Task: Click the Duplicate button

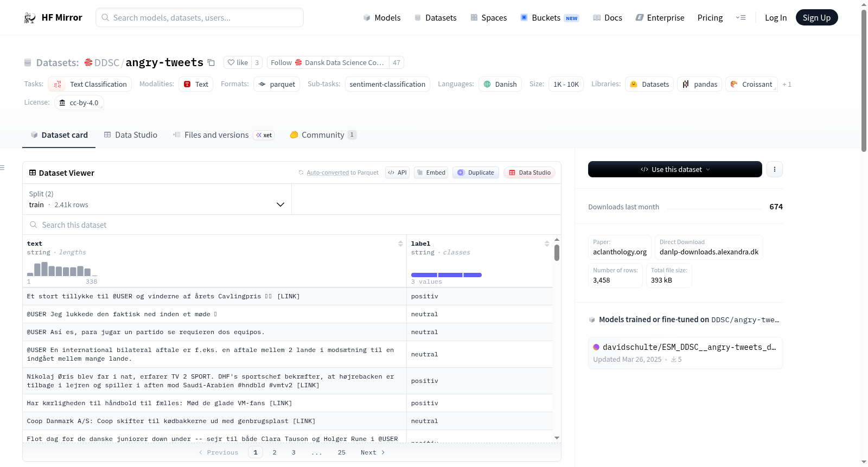Action: pos(476,173)
